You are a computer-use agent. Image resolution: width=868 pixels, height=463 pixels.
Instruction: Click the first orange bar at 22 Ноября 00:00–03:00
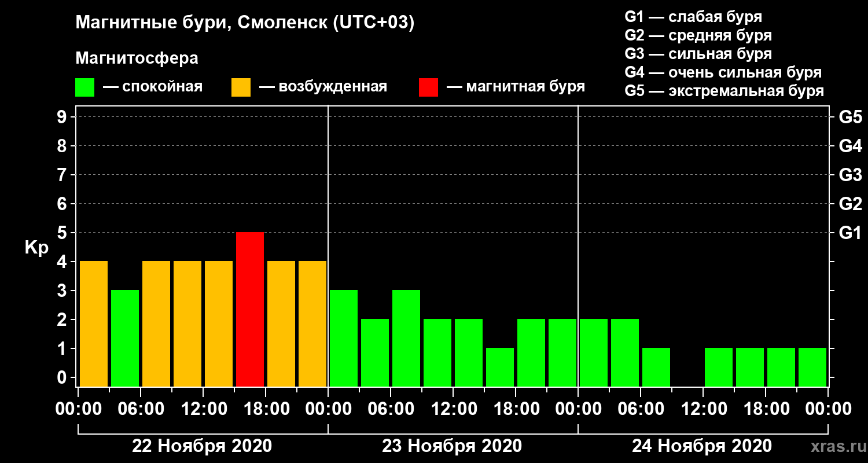pyautogui.click(x=94, y=324)
